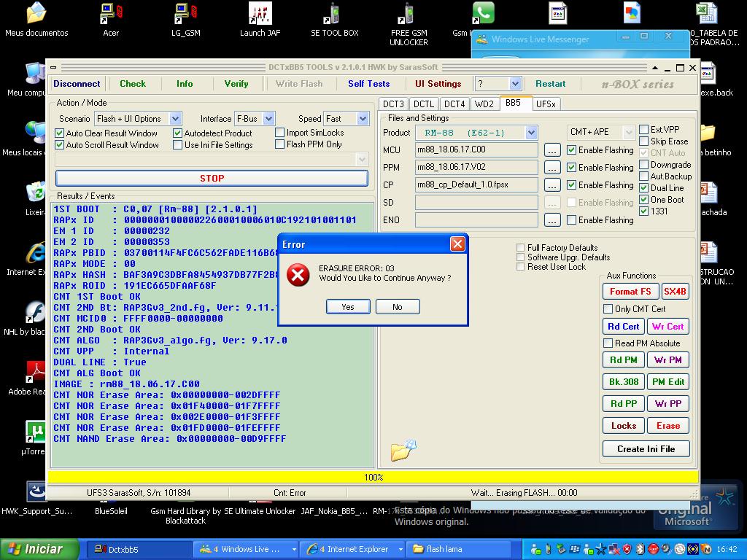The width and height of the screenshot is (747, 560).
Task: Expand the Internet Explorer taskbar group
Action: pyautogui.click(x=400, y=549)
